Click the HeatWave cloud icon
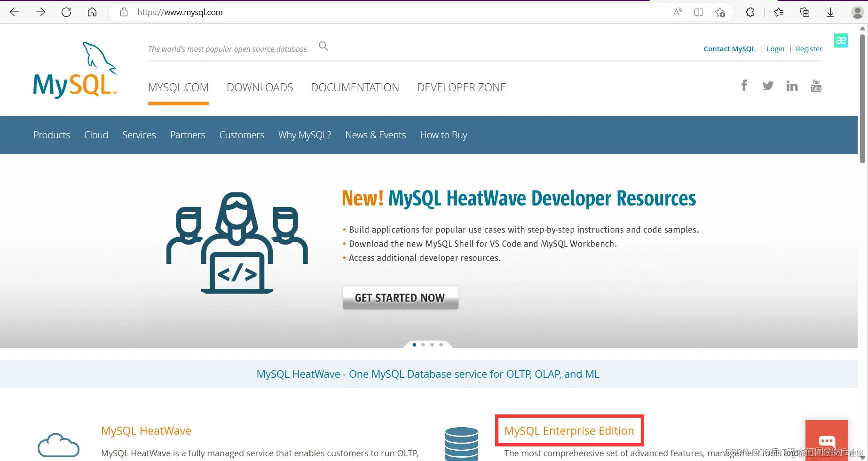The image size is (868, 461). 58,445
